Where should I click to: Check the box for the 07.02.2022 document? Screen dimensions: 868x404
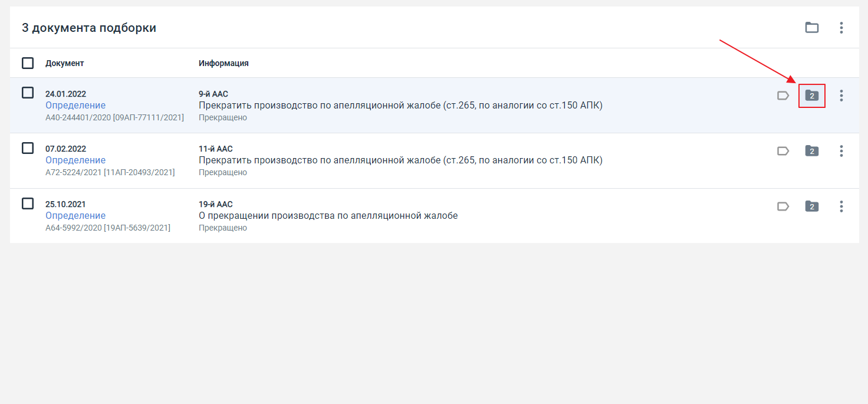tap(28, 148)
